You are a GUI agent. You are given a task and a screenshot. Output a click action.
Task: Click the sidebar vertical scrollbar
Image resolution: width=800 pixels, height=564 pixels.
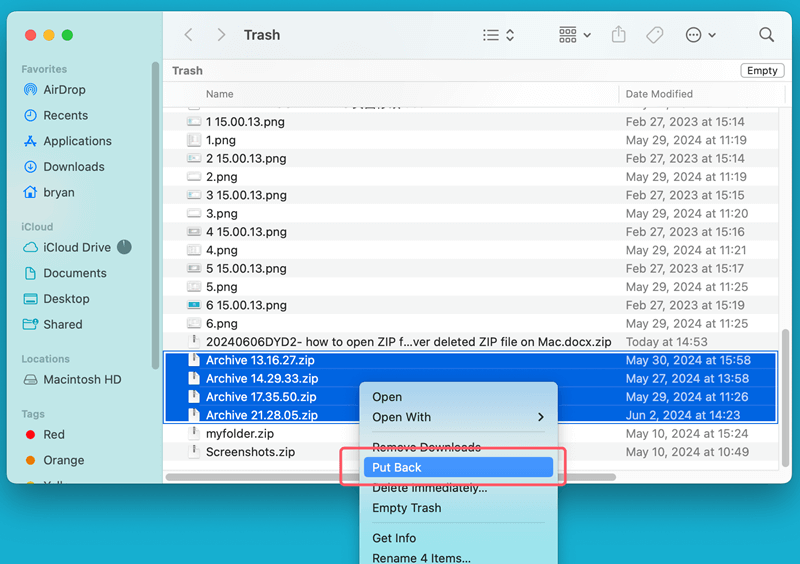tap(155, 215)
